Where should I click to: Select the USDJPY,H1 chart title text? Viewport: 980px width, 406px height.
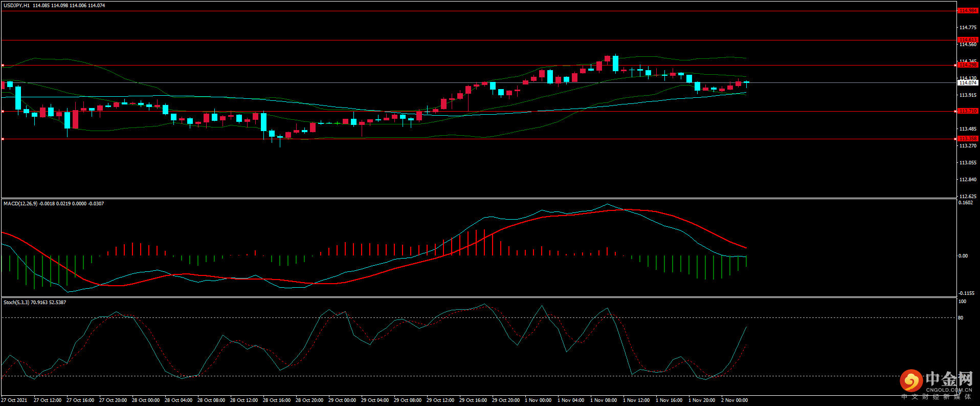(x=16, y=6)
